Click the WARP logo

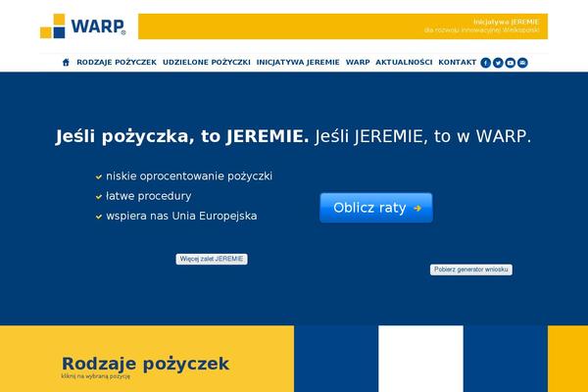click(x=83, y=25)
